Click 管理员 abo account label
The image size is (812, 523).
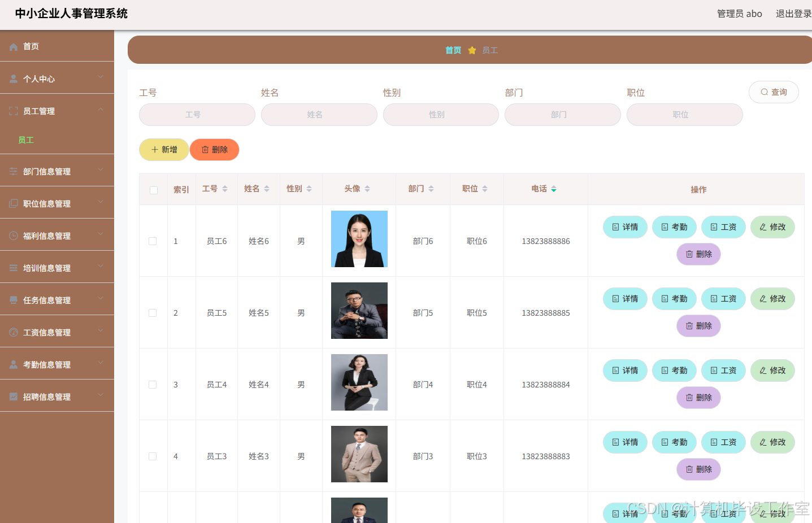(x=739, y=14)
